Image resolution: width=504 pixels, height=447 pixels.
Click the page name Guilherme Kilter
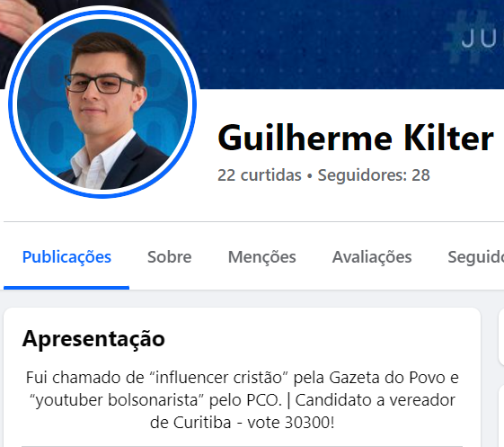point(356,138)
